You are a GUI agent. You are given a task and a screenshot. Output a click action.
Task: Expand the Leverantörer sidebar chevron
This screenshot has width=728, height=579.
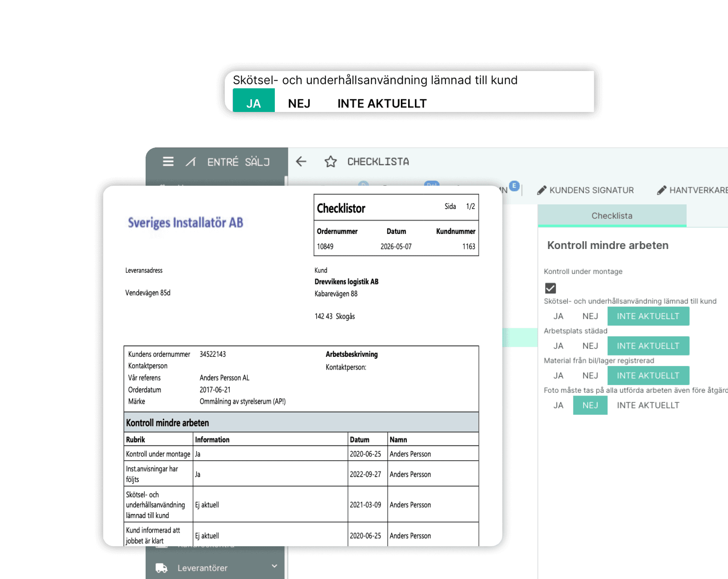[x=274, y=566]
